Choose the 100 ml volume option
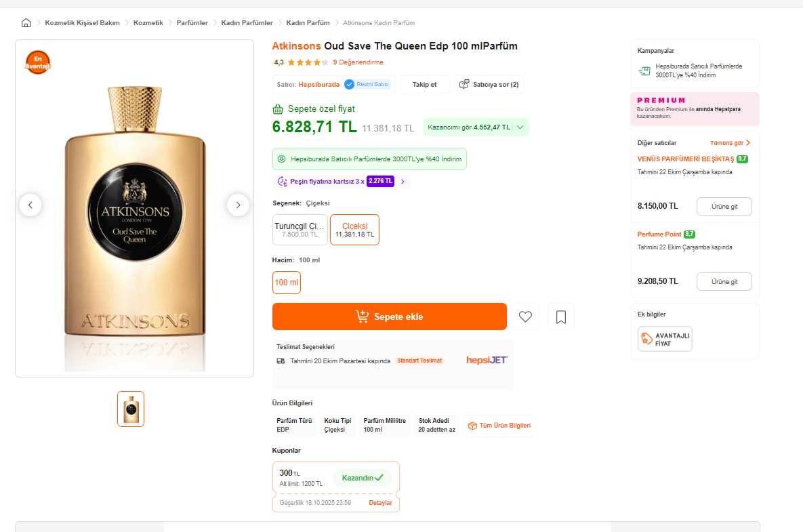 pyautogui.click(x=286, y=283)
